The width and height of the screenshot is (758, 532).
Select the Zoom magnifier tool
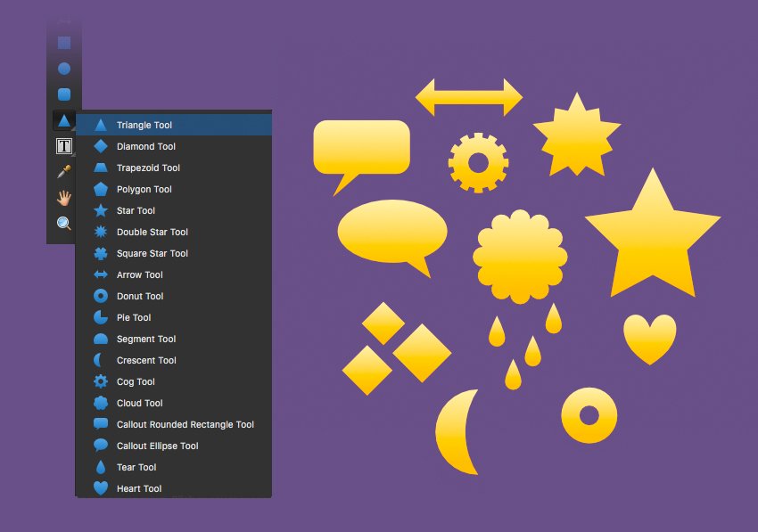tap(64, 224)
